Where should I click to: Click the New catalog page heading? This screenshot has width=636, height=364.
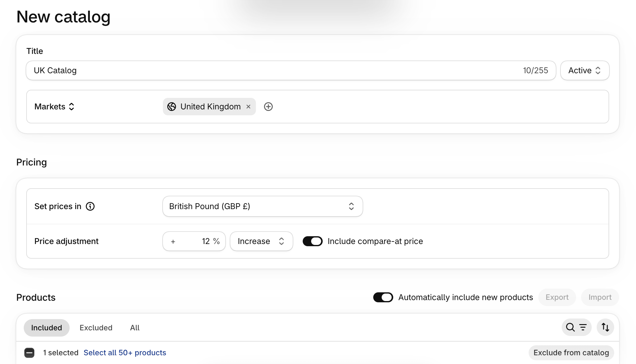coord(63,17)
